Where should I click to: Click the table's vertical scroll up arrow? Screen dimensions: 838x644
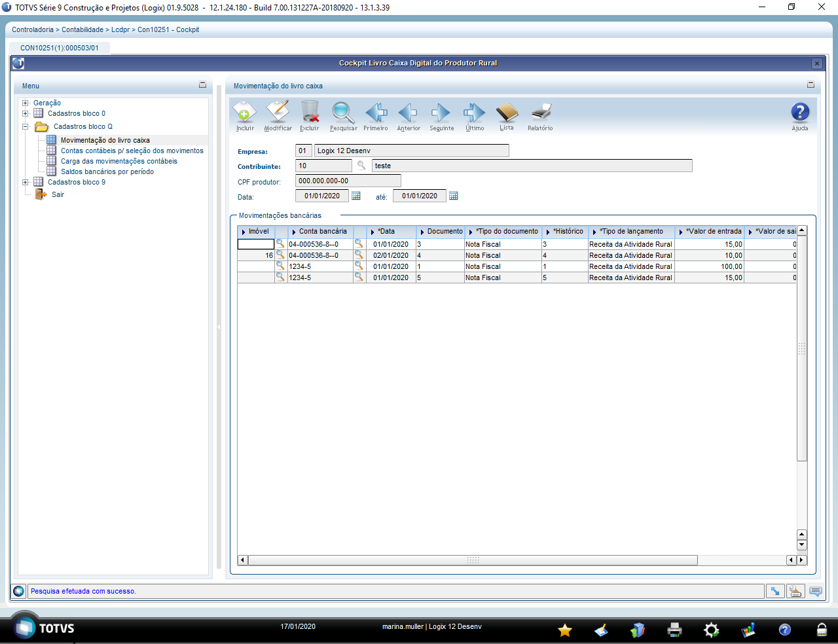coord(802,230)
